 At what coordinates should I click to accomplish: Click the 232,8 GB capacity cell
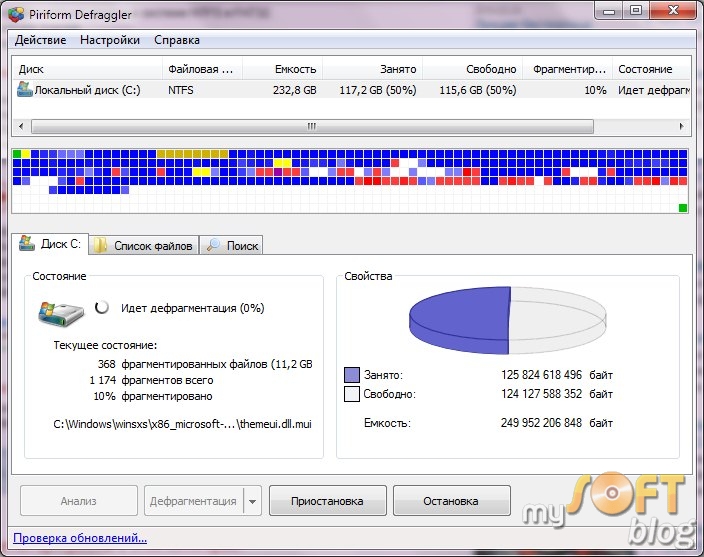point(295,90)
